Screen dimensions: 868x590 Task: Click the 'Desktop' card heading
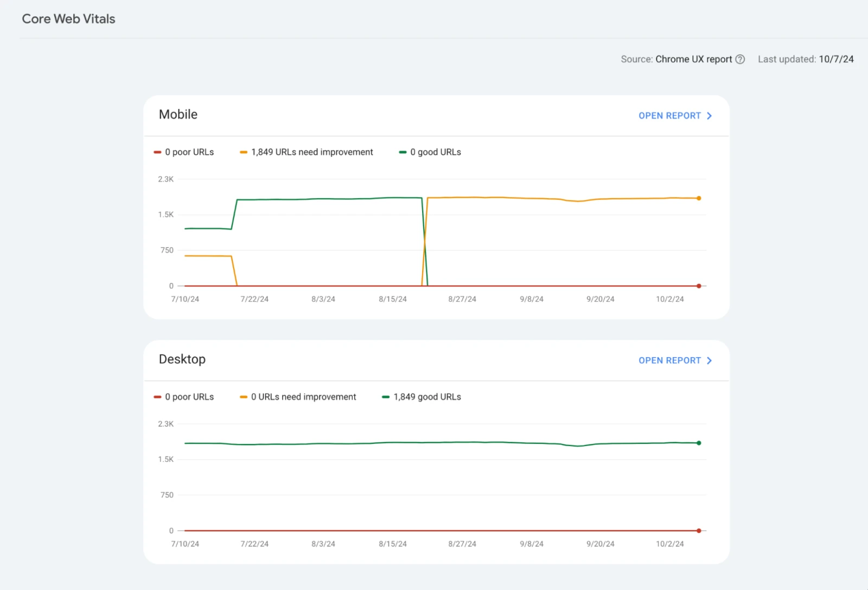(182, 359)
